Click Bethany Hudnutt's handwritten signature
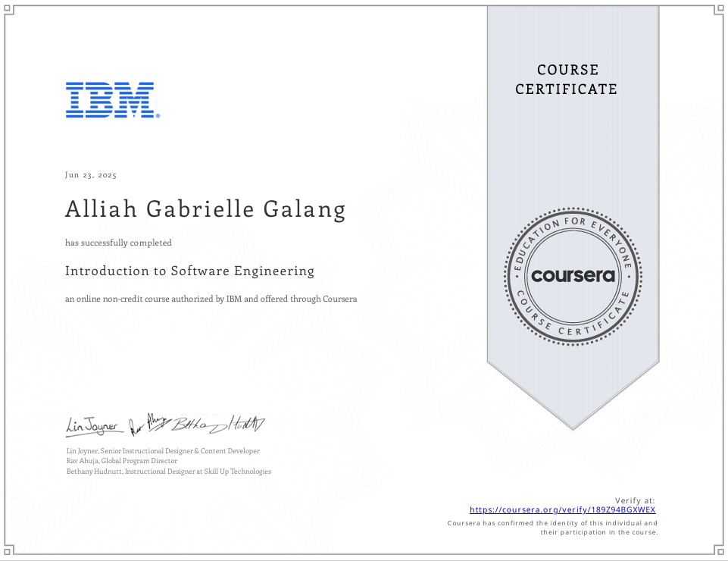This screenshot has height=561, width=728. tap(218, 424)
